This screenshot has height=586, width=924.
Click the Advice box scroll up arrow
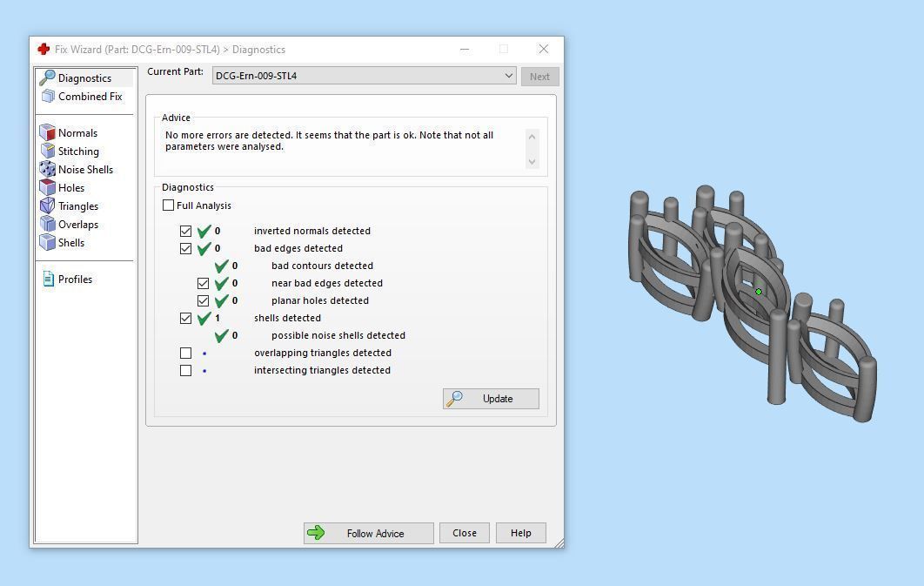pyautogui.click(x=532, y=137)
